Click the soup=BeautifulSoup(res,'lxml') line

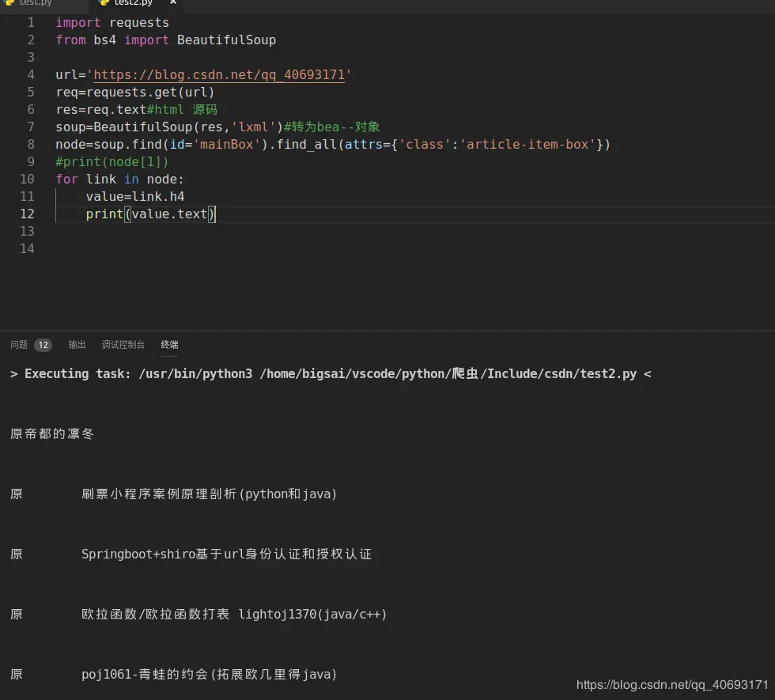coord(217,127)
